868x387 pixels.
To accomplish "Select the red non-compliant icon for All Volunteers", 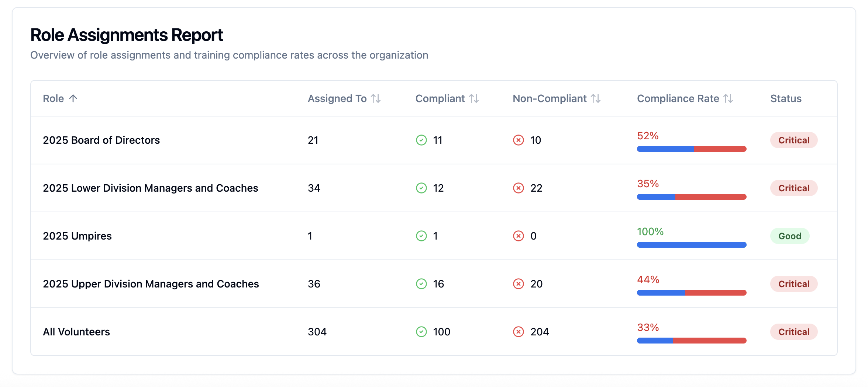I will click(519, 331).
